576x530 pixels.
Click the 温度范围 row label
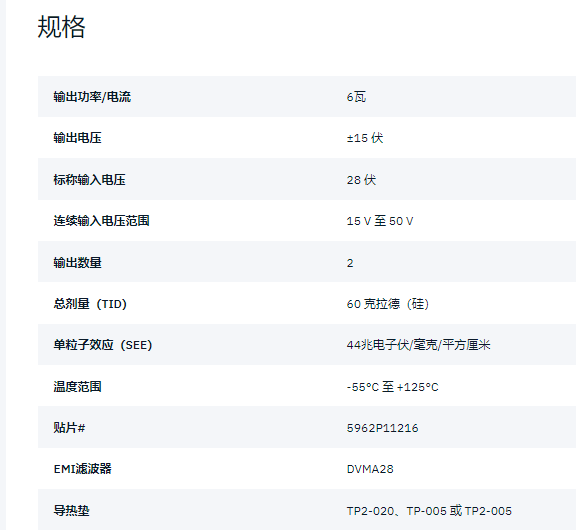78,387
